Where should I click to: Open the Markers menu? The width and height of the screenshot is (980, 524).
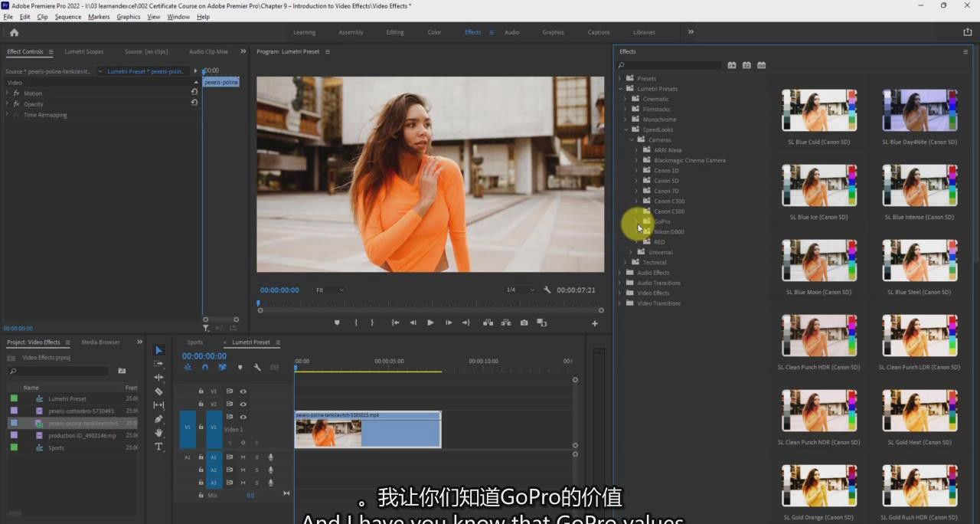pyautogui.click(x=99, y=17)
